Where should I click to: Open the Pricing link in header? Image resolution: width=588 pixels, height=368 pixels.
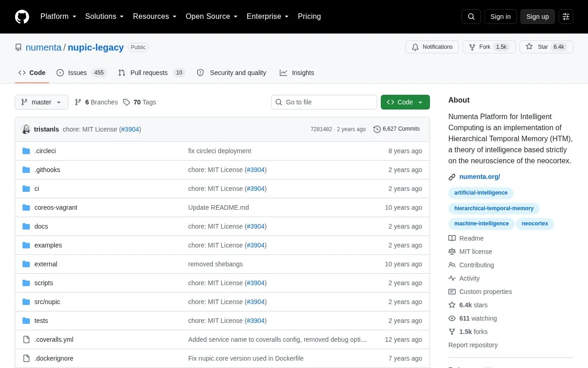[309, 17]
